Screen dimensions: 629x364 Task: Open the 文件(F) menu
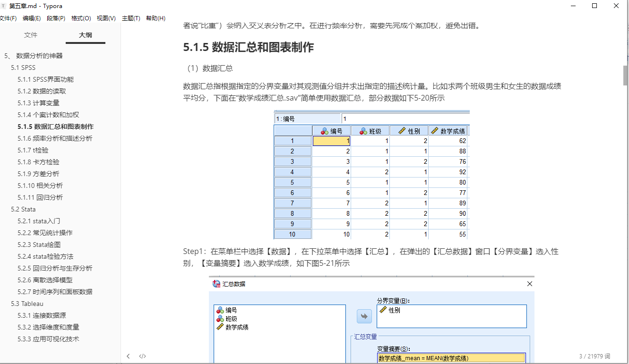[8, 18]
